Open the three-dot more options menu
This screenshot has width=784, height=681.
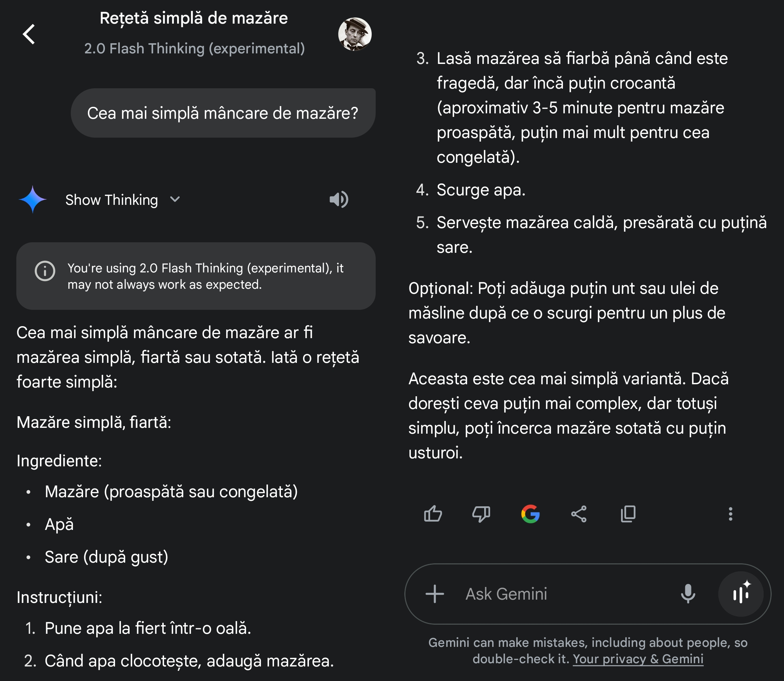[x=730, y=514]
